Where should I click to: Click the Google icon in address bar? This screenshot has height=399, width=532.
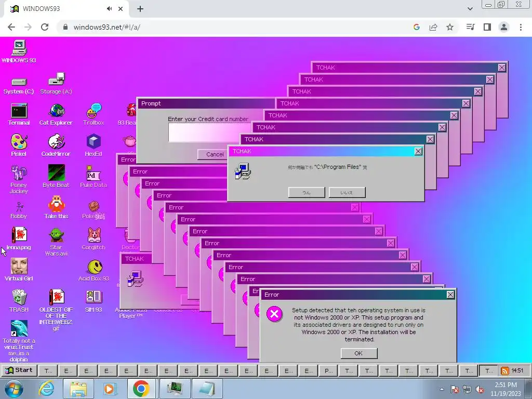click(x=417, y=27)
